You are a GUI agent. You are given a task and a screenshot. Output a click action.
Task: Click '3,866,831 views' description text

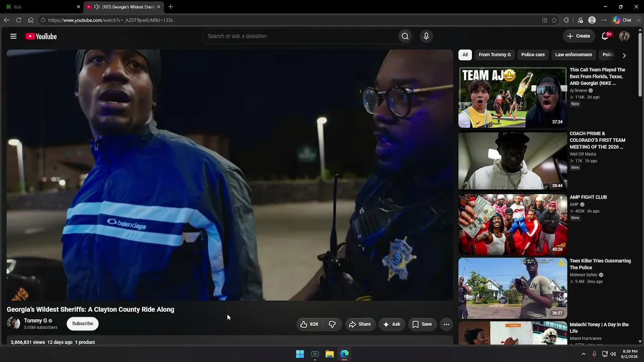coord(28,342)
